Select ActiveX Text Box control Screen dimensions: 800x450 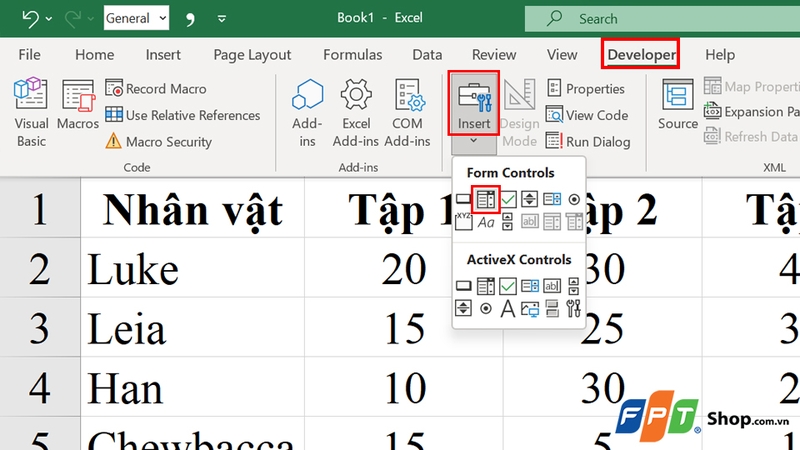point(552,286)
